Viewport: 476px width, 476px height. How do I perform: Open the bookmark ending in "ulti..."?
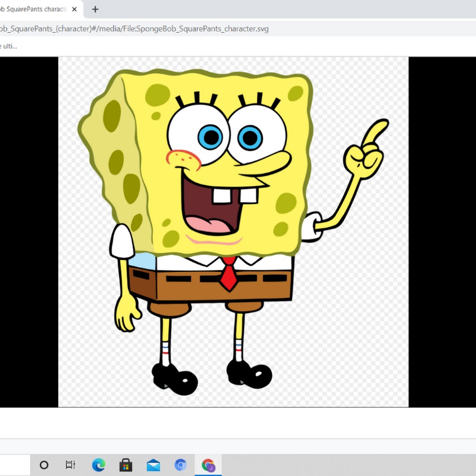[x=8, y=47]
